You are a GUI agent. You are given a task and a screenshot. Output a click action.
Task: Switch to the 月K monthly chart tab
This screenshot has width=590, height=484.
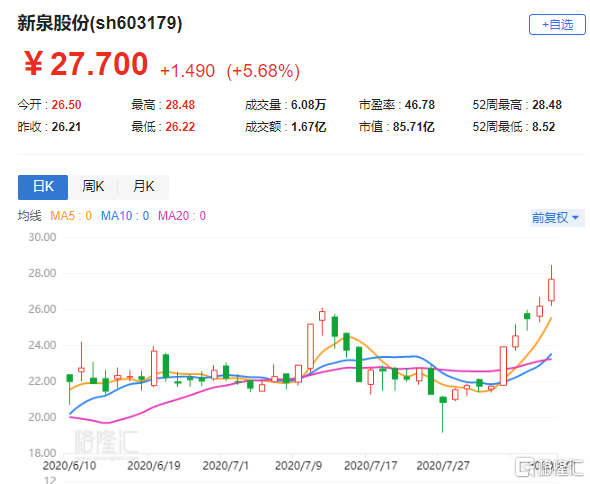pyautogui.click(x=143, y=187)
